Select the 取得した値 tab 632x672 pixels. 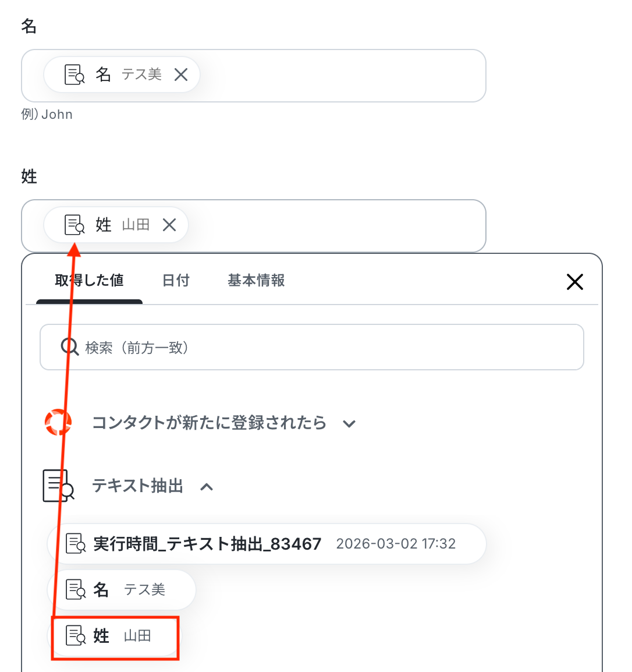[x=89, y=281]
